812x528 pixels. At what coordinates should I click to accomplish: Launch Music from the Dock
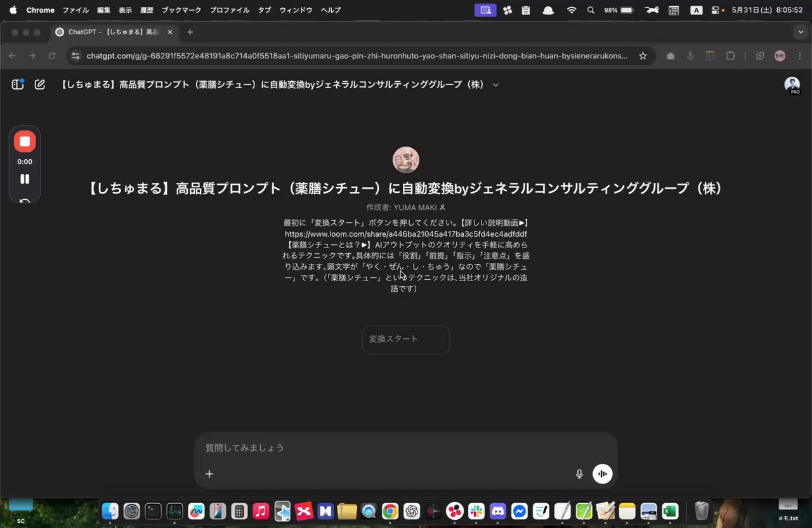[261, 511]
